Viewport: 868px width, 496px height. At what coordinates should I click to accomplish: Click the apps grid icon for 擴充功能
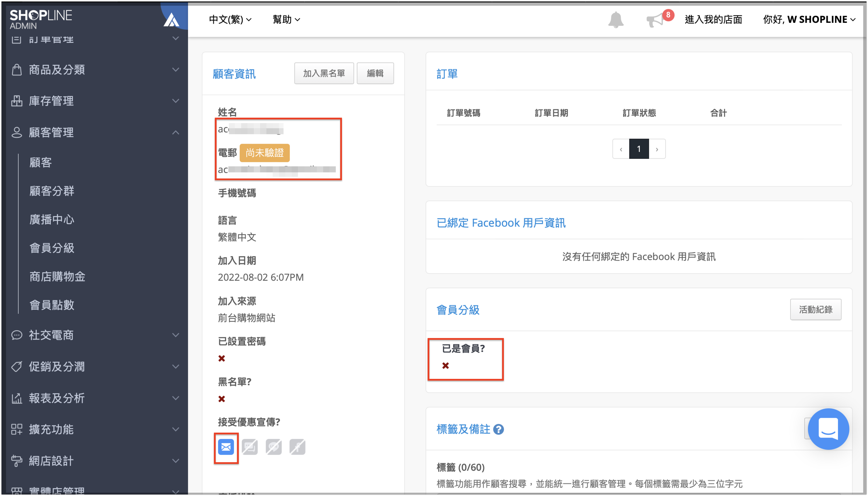[x=17, y=429]
